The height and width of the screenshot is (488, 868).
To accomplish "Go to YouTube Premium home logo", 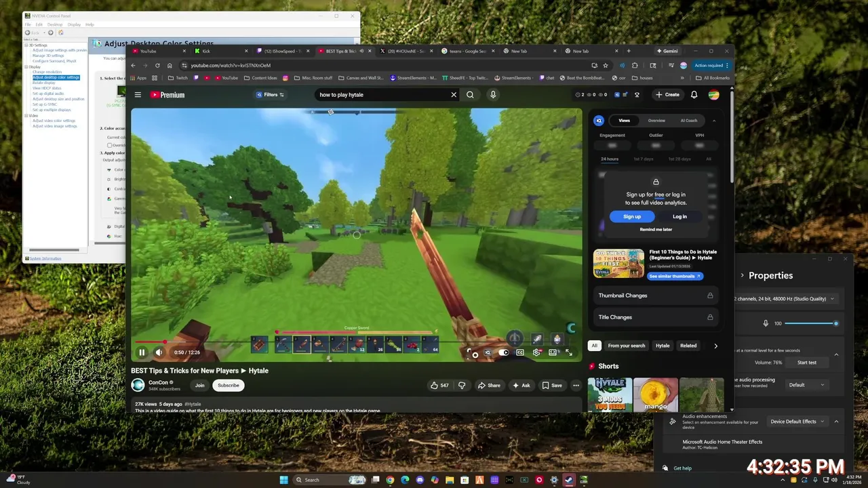I will pos(167,95).
